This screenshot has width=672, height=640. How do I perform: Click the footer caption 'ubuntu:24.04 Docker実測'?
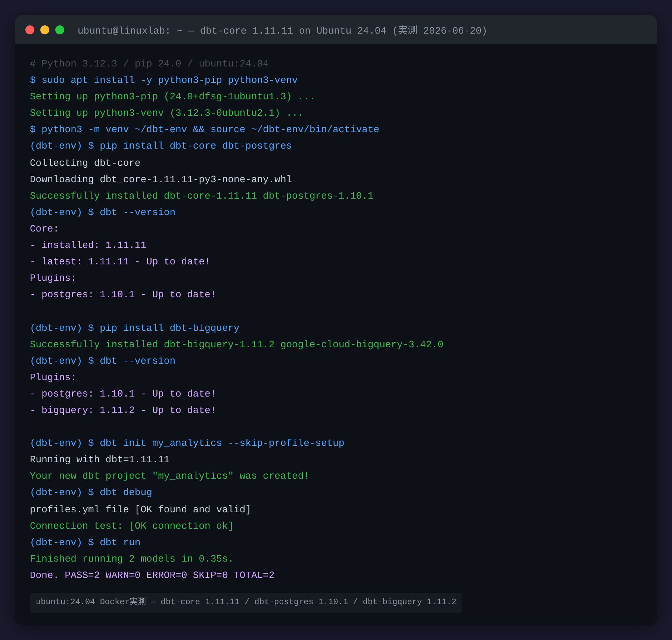point(246,602)
